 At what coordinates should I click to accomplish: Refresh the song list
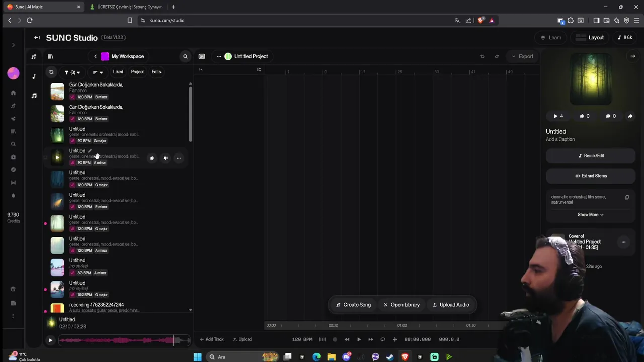51,72
